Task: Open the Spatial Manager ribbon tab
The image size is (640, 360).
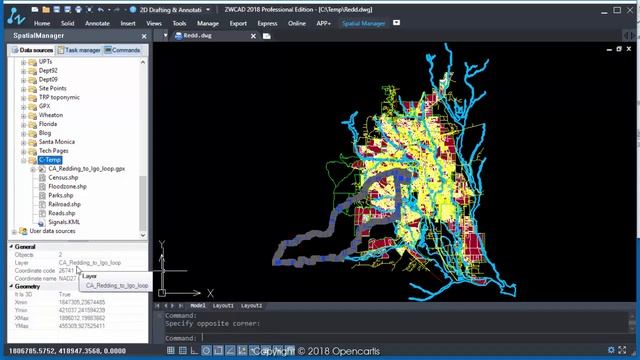Action: click(363, 23)
